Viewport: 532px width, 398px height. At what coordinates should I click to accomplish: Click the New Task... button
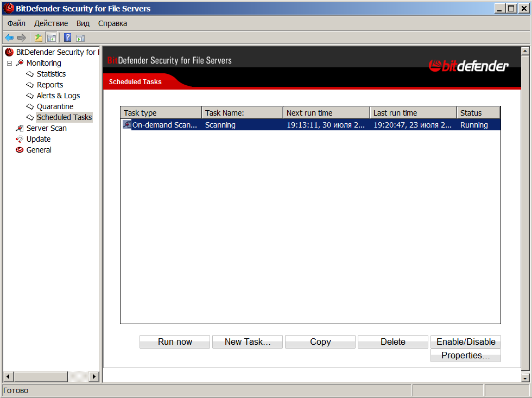point(248,342)
